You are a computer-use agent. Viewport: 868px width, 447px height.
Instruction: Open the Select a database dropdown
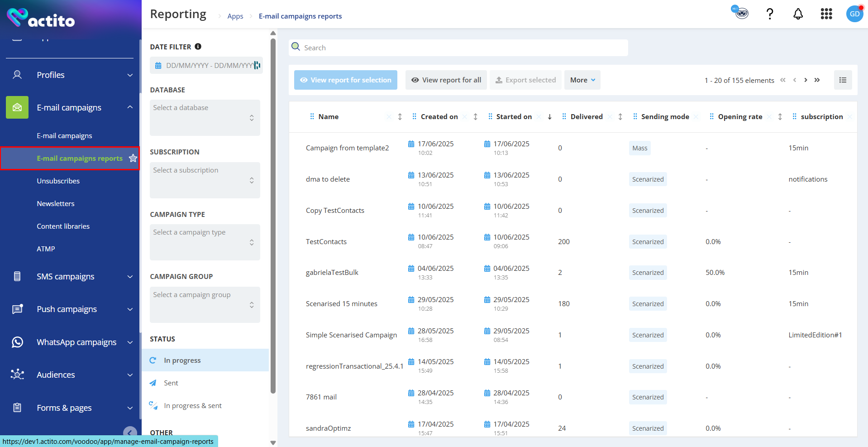[x=205, y=118]
